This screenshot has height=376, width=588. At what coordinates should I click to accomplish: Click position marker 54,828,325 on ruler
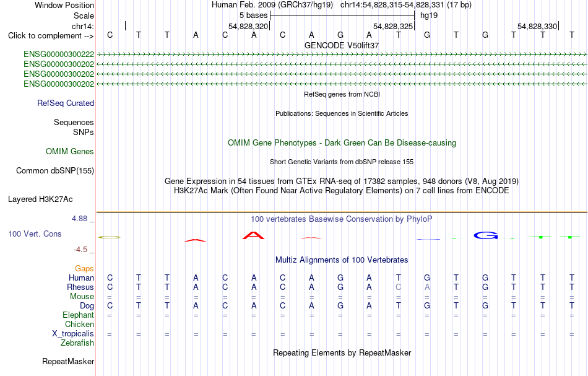(393, 26)
